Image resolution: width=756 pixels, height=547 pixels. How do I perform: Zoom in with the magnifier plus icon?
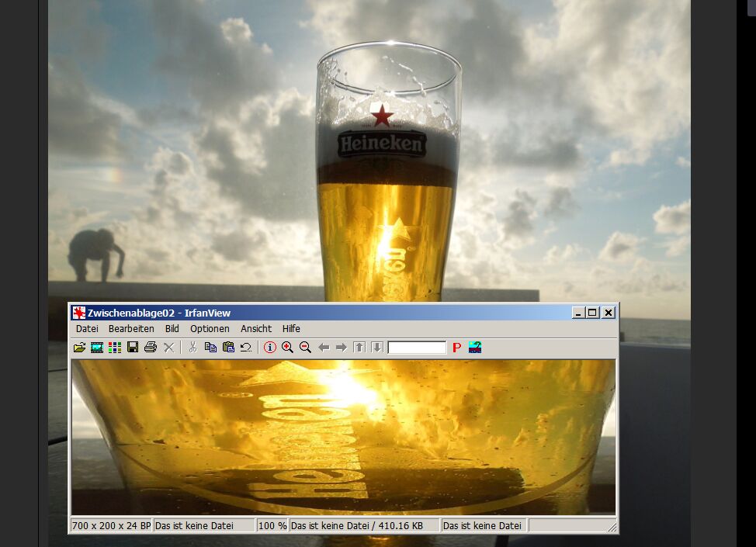287,348
